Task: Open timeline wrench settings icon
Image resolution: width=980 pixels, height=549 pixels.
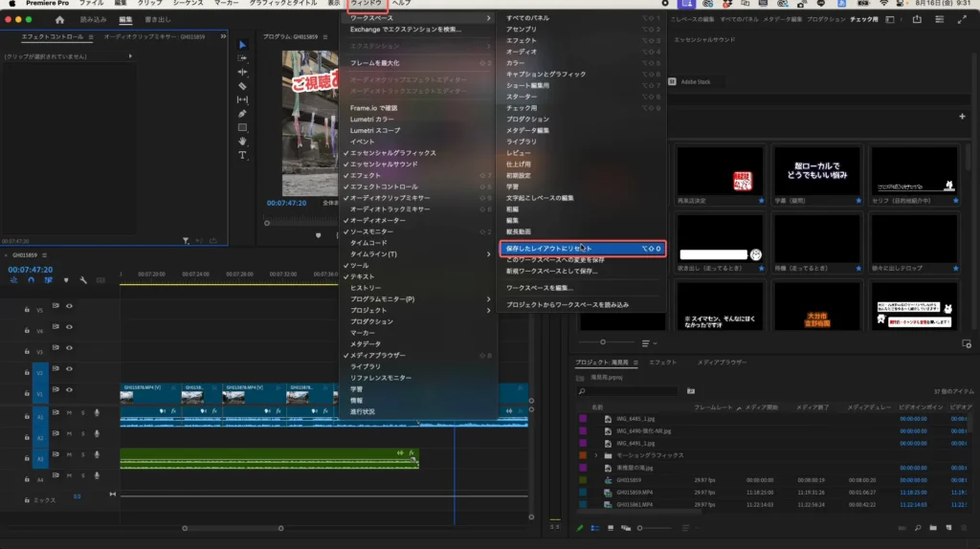Action: (84, 280)
